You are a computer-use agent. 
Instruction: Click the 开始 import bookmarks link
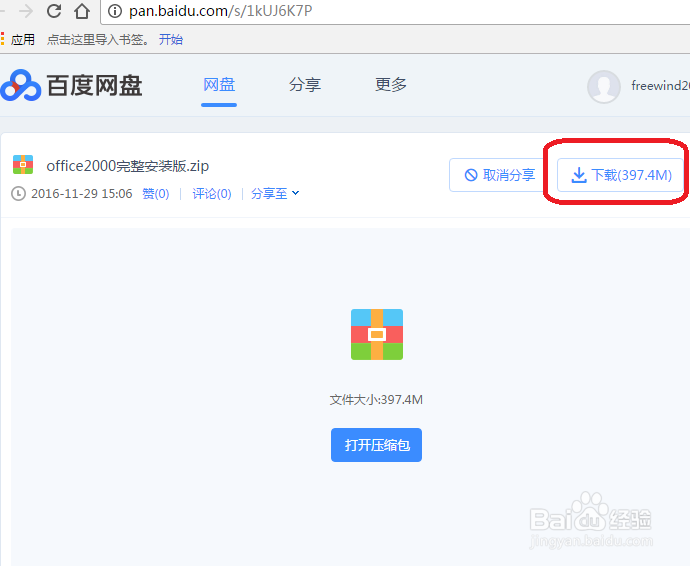(171, 40)
